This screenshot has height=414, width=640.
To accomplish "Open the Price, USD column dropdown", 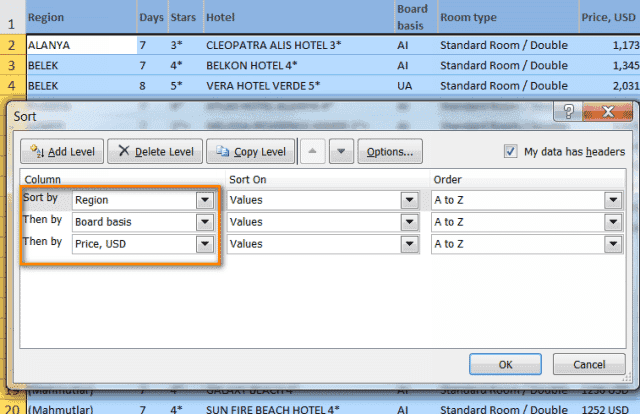I will tap(205, 243).
